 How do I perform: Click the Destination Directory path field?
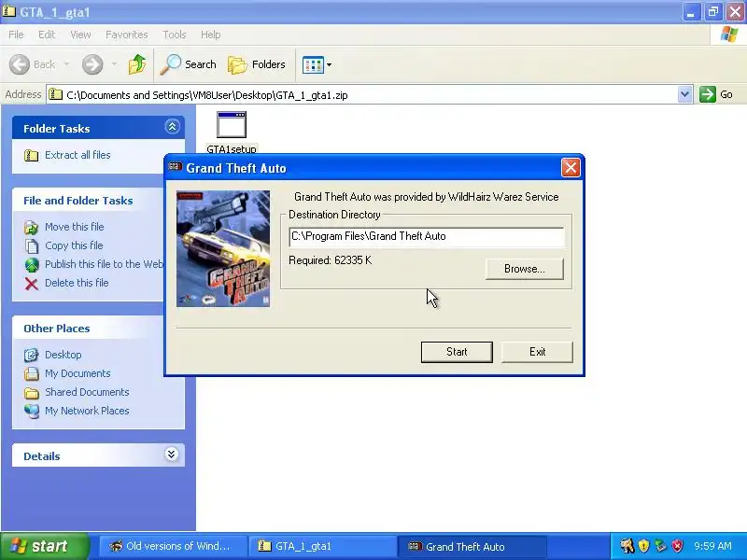click(427, 237)
